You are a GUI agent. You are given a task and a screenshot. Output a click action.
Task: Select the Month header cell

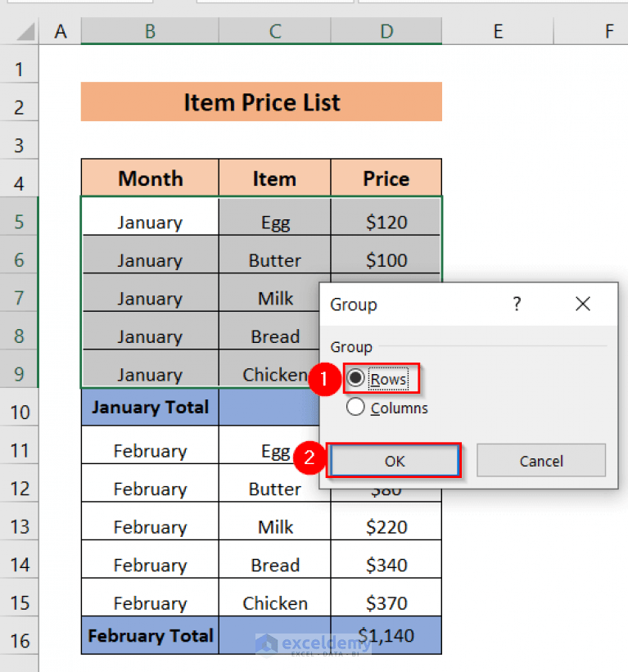[x=150, y=178]
